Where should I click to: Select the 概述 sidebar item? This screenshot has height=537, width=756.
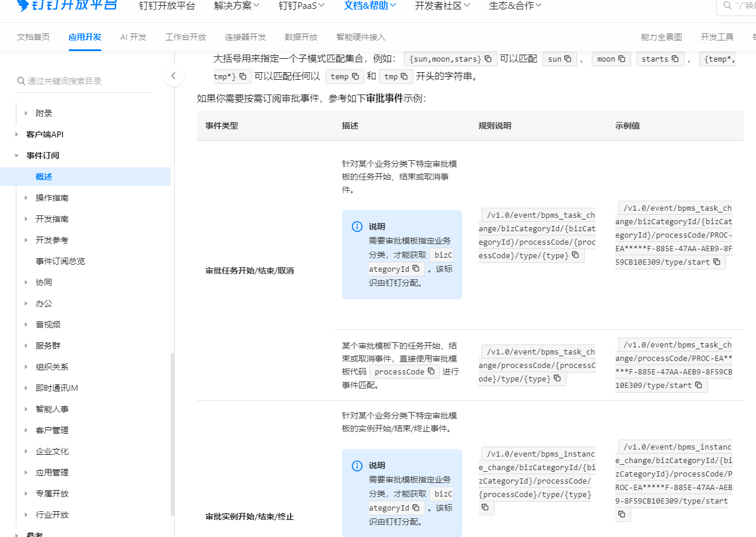pyautogui.click(x=85, y=177)
